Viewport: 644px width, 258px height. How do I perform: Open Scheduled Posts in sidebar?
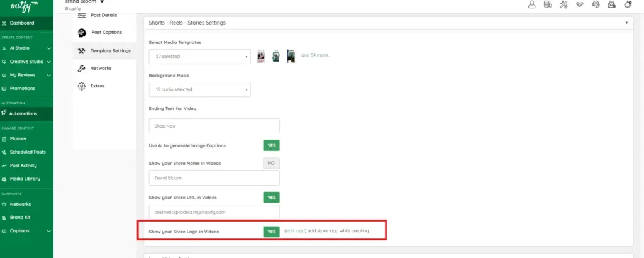pyautogui.click(x=26, y=152)
